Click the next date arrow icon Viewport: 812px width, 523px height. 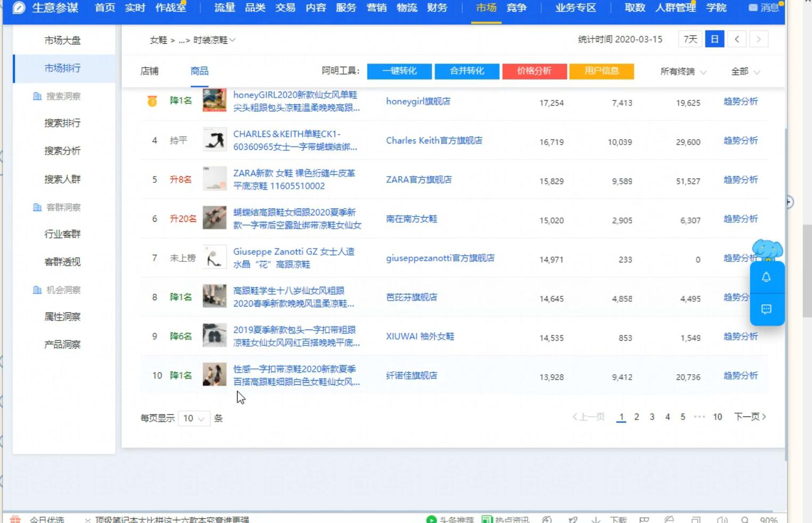(x=759, y=39)
